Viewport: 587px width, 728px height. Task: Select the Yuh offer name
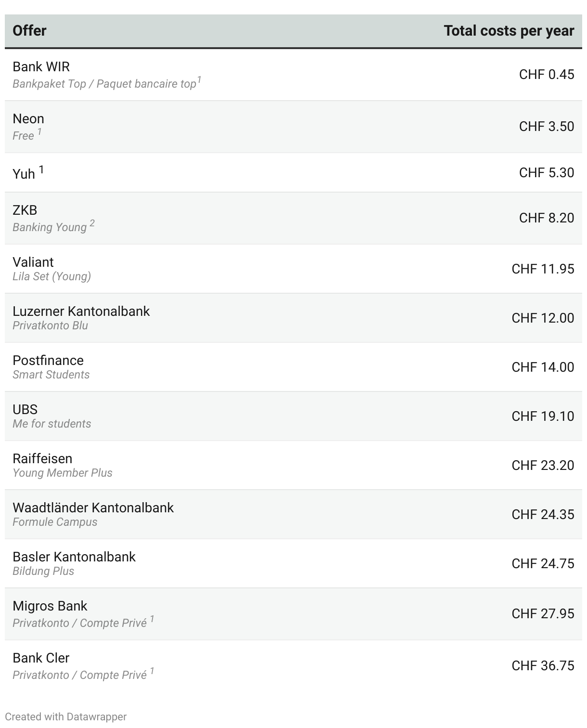[x=24, y=173]
